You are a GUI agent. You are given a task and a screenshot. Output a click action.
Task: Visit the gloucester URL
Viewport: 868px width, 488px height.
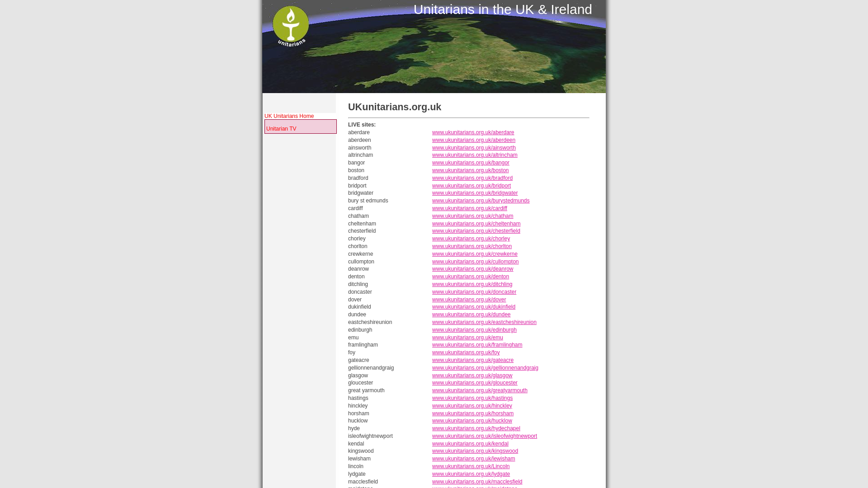(475, 383)
